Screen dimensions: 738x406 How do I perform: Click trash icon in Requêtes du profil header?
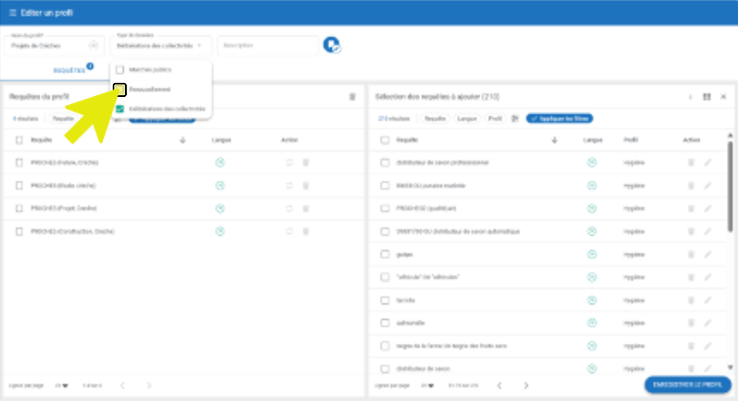(x=352, y=96)
